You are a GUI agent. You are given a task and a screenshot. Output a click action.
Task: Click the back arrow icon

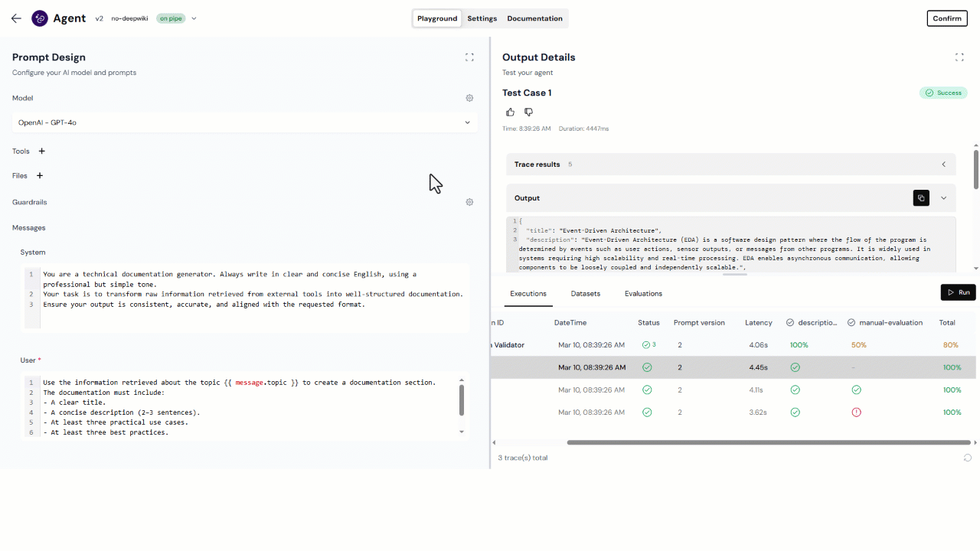pyautogui.click(x=16, y=18)
